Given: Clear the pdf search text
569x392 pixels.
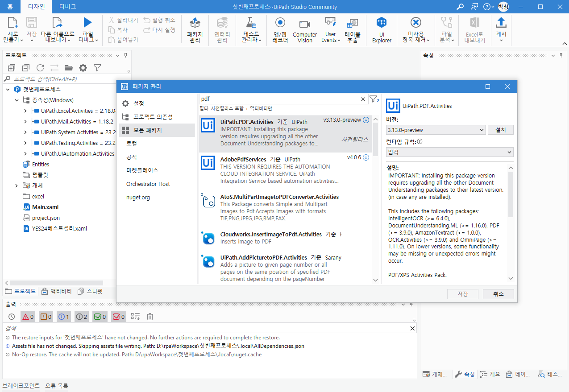Looking at the screenshot, I should 363,99.
